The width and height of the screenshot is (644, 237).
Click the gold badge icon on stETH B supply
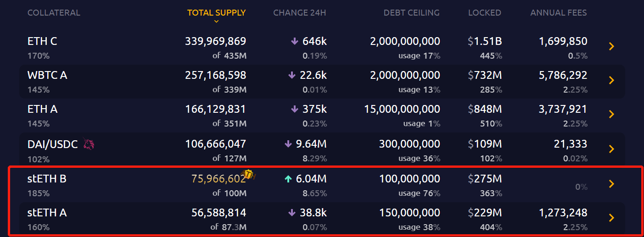click(x=249, y=175)
